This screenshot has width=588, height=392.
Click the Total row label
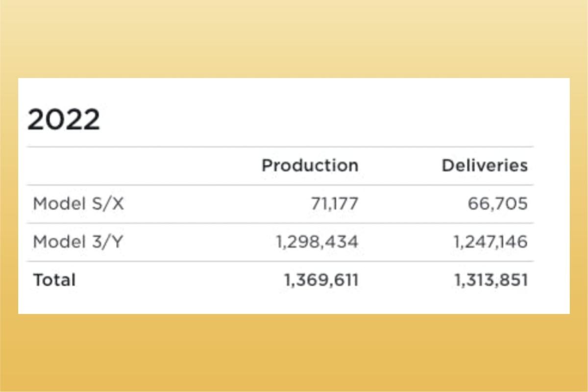(54, 280)
